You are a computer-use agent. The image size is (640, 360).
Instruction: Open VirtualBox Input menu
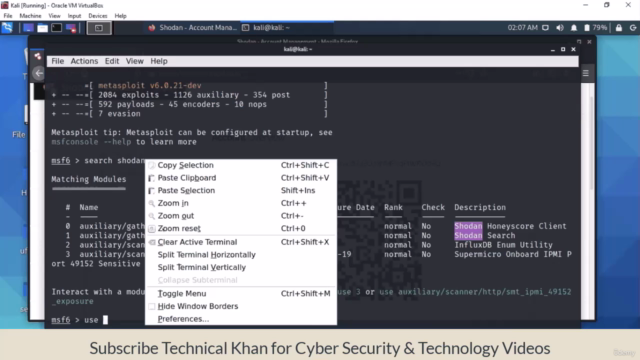click(x=74, y=16)
